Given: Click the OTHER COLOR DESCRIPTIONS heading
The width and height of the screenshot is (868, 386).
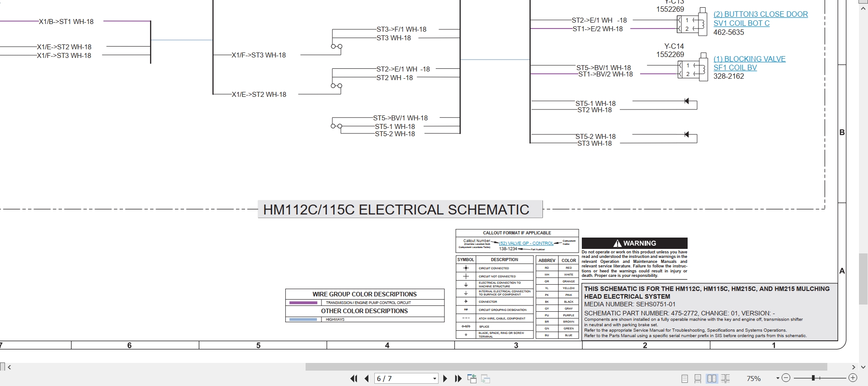Looking at the screenshot, I should [364, 311].
